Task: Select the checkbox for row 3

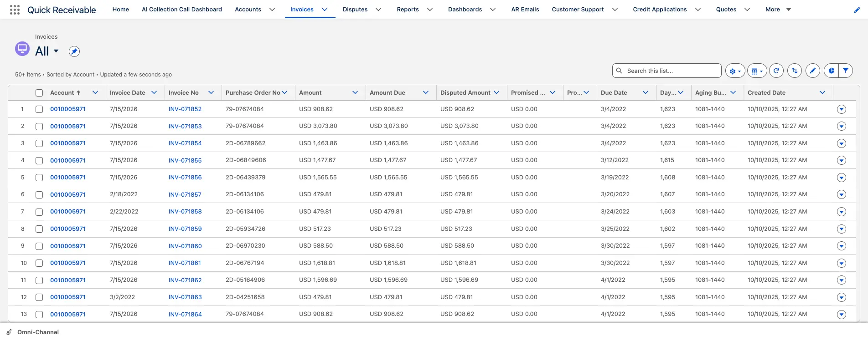Action: click(x=39, y=143)
